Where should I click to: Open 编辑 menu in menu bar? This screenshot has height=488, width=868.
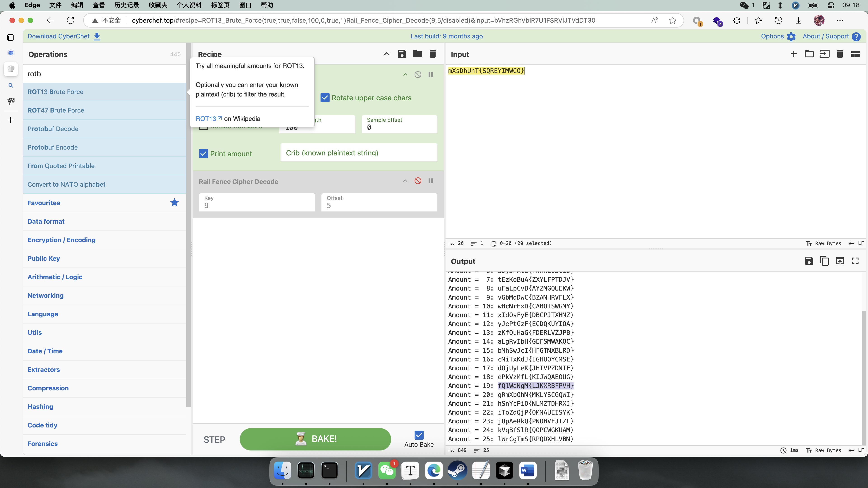pyautogui.click(x=77, y=5)
